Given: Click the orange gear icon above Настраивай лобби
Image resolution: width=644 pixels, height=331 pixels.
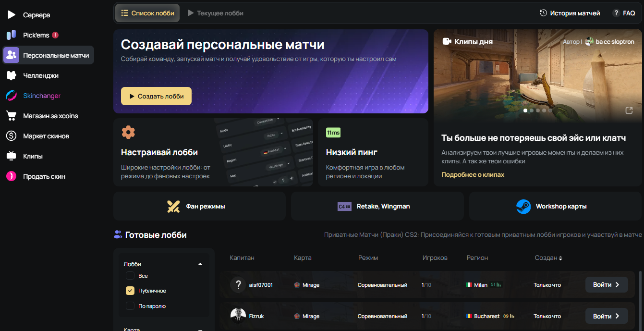Looking at the screenshot, I should (x=128, y=132).
